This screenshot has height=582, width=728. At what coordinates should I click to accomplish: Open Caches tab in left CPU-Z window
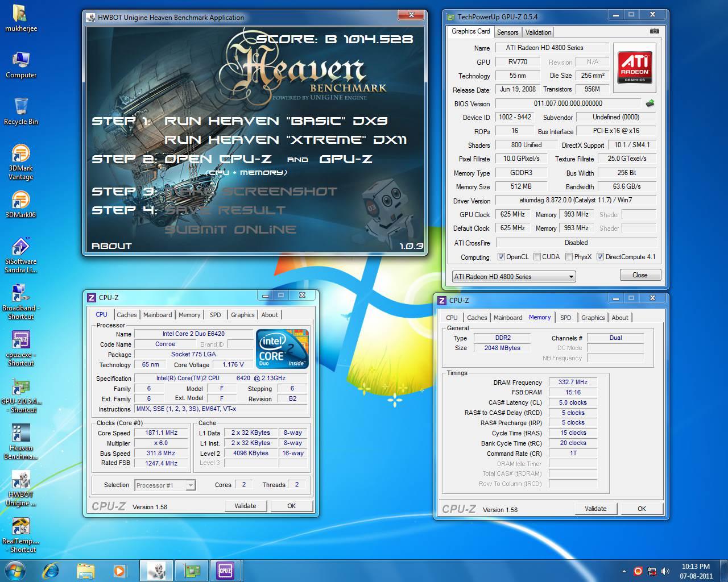(126, 315)
